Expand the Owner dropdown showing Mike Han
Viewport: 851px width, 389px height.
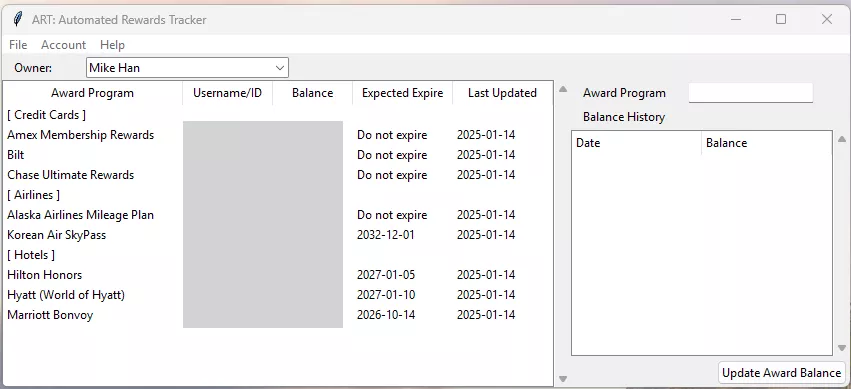point(187,68)
